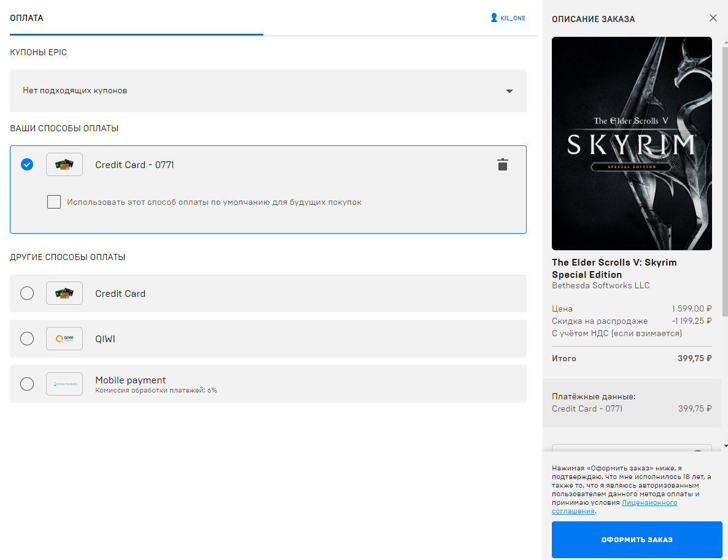Delete saved Credit Card 0771 with trash icon

click(502, 165)
